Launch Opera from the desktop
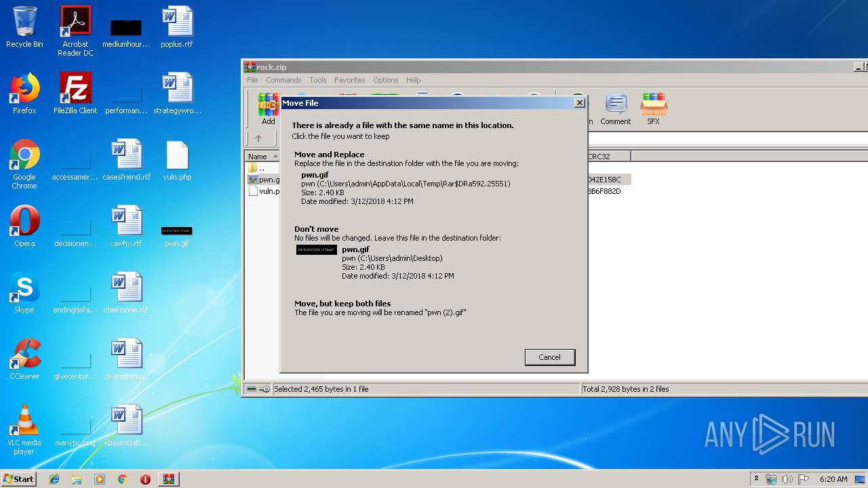Screen dimensions: 868x488 [24, 226]
